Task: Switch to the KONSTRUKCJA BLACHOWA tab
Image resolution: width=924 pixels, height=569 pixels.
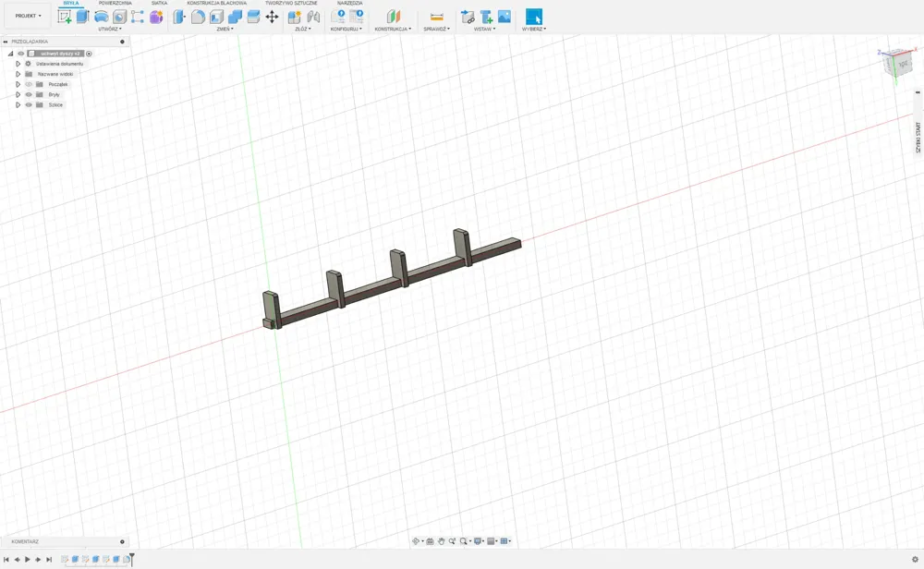Action: (217, 3)
